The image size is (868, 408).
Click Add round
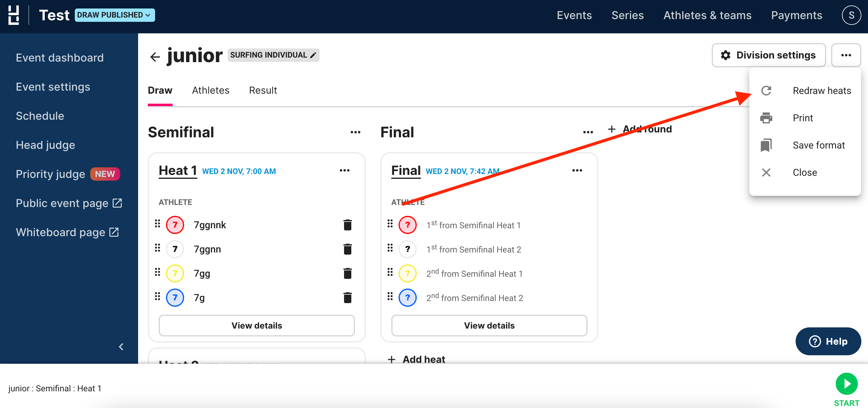(x=640, y=129)
